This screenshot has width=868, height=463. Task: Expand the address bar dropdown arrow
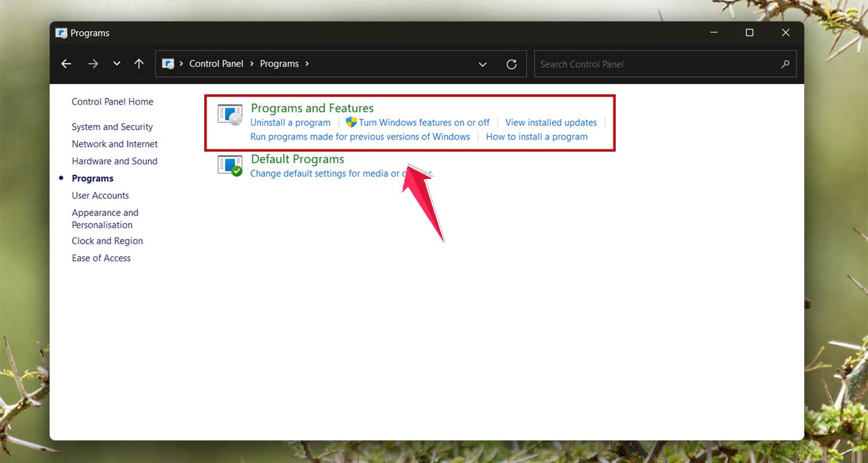click(483, 64)
